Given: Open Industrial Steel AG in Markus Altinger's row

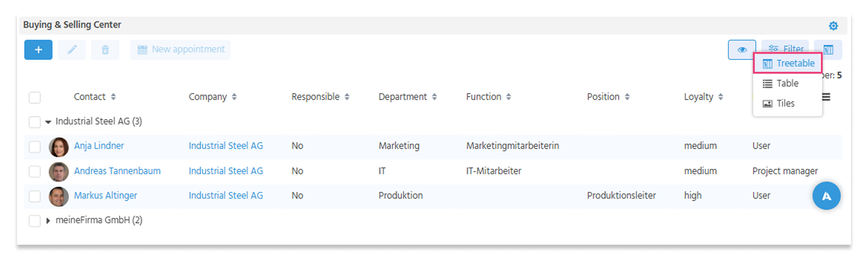Looking at the screenshot, I should point(226,196).
